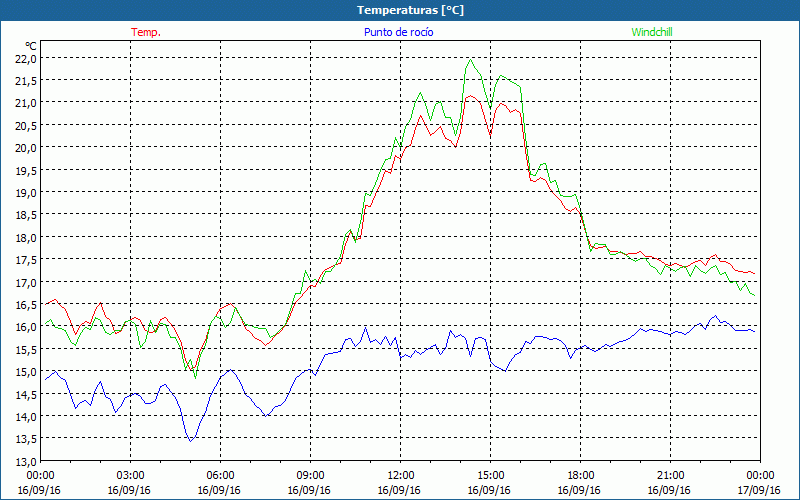
Task: Click the Temperaturas [°C] title bar
Action: (400, 10)
